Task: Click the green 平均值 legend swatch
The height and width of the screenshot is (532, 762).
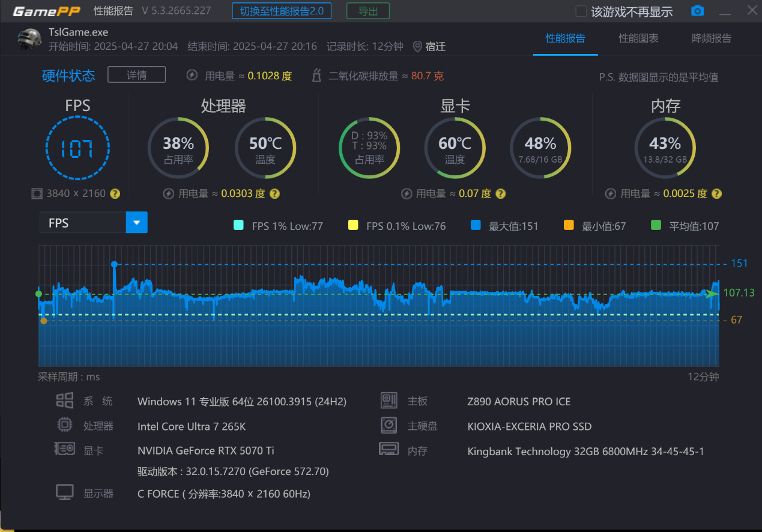Action: click(x=656, y=226)
